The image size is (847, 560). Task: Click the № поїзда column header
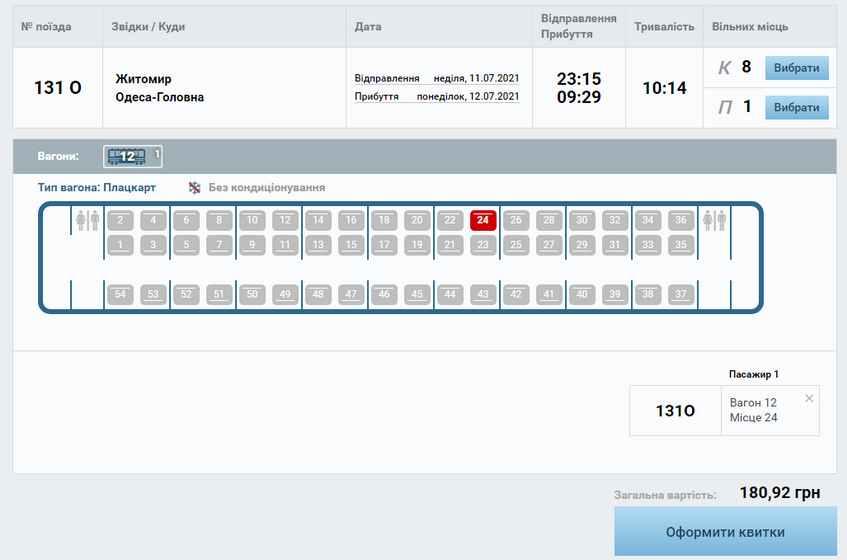(46, 26)
